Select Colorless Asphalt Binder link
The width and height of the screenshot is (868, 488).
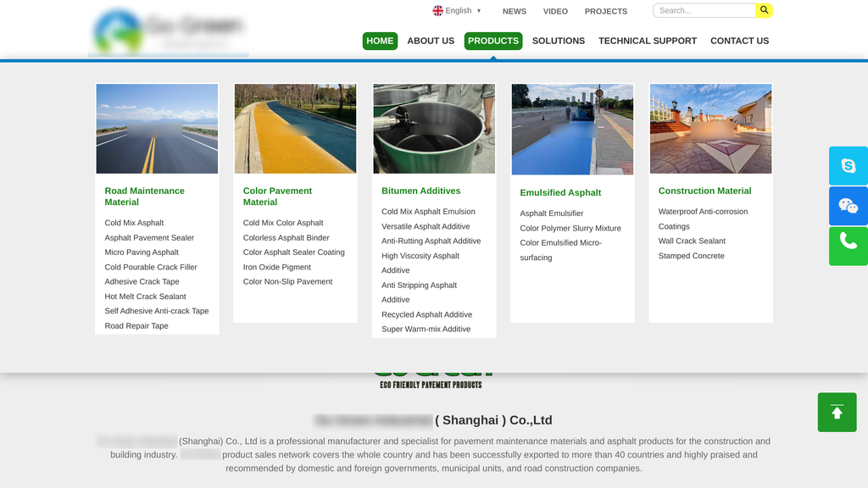click(x=287, y=238)
